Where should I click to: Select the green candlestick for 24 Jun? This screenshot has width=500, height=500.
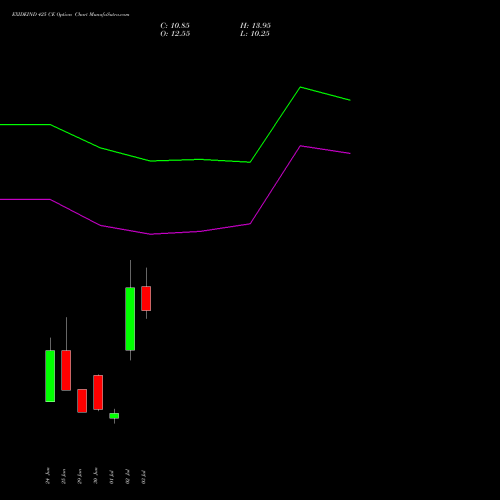[50, 376]
